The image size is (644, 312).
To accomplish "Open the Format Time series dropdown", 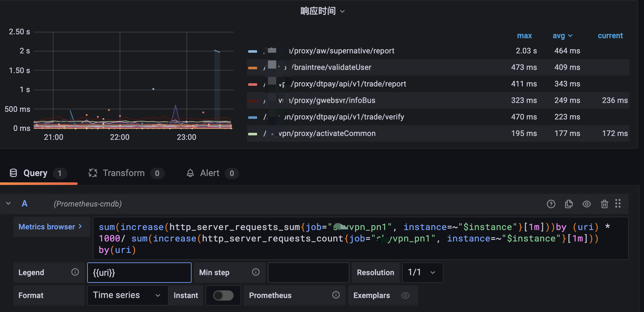I will click(x=128, y=295).
